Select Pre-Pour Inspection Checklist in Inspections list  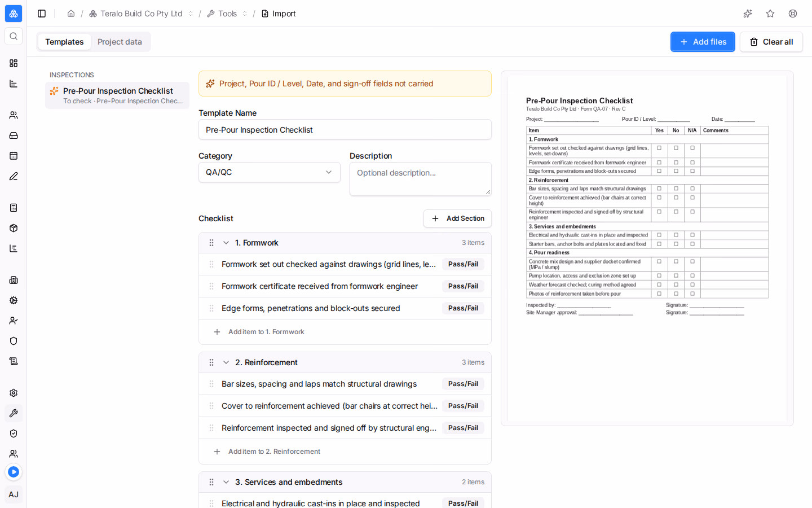[117, 95]
